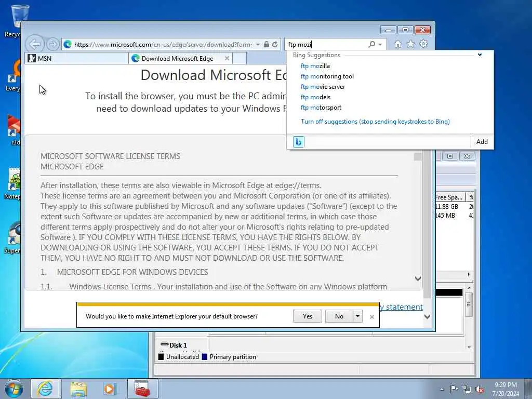Click the Add search provider button

[482, 142]
